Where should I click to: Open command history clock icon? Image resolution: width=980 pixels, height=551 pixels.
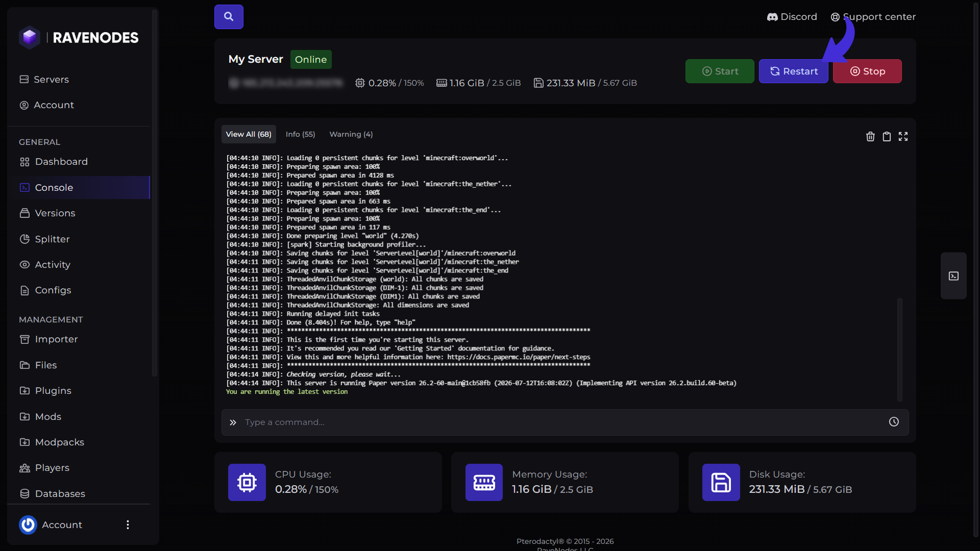pyautogui.click(x=894, y=422)
